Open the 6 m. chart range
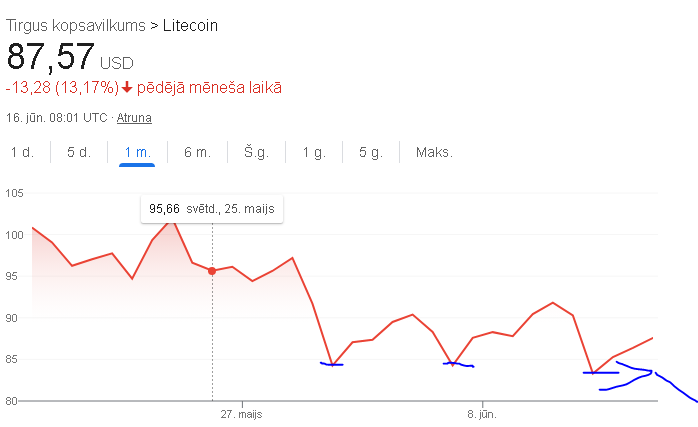This screenshot has width=698, height=427. click(197, 152)
